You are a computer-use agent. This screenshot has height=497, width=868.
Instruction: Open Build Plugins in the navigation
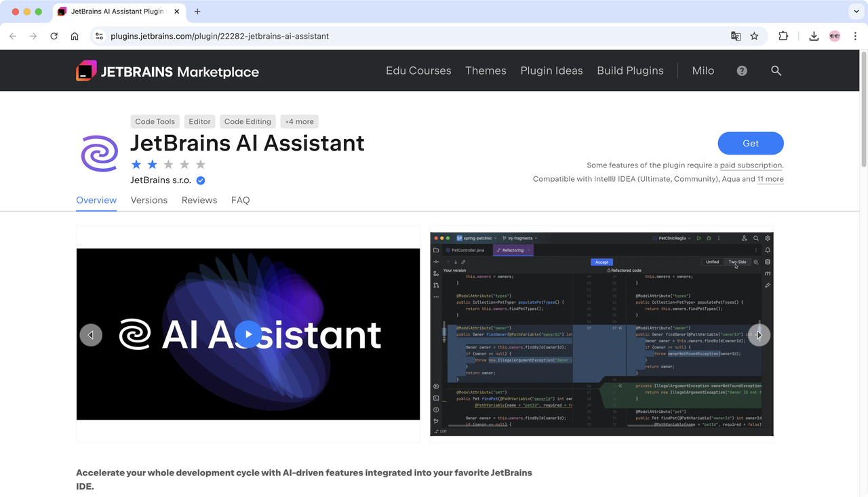tap(630, 71)
